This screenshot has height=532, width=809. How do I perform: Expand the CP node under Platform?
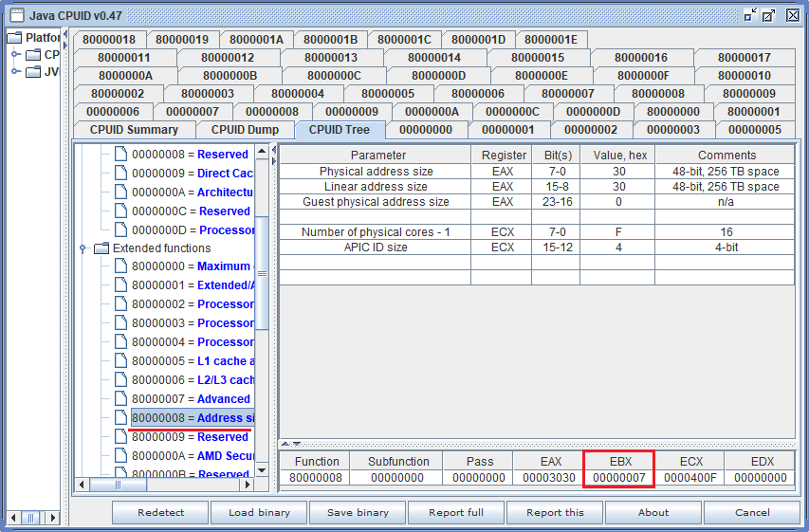click(16, 54)
